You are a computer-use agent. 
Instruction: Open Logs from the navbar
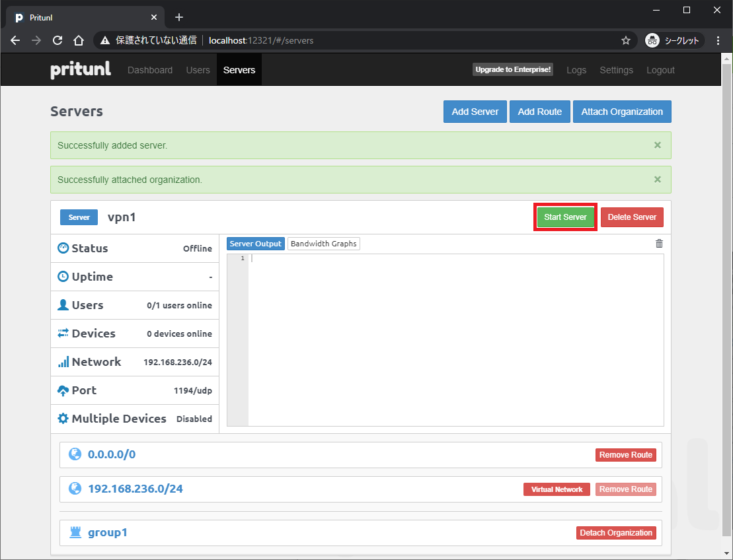pos(576,70)
